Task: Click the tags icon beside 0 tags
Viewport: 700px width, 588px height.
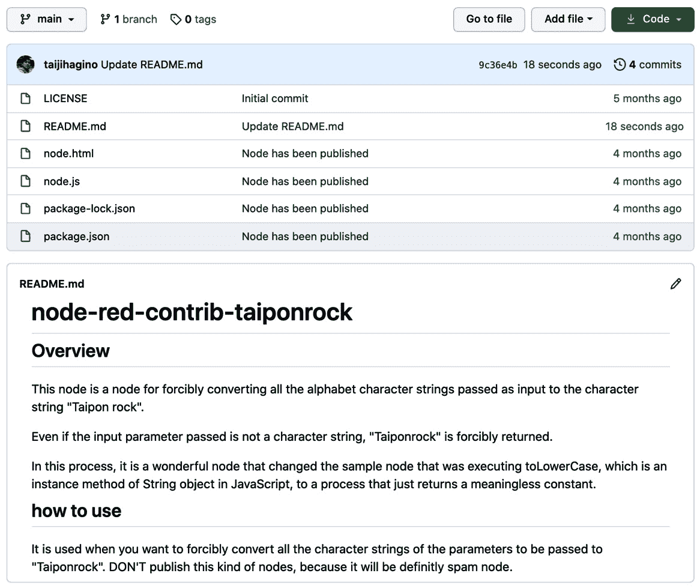Action: tap(175, 19)
